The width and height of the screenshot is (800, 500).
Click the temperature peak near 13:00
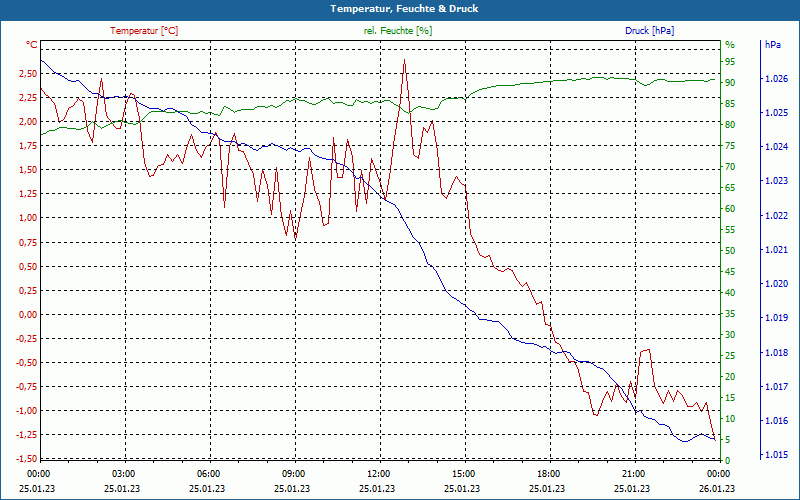click(x=404, y=60)
